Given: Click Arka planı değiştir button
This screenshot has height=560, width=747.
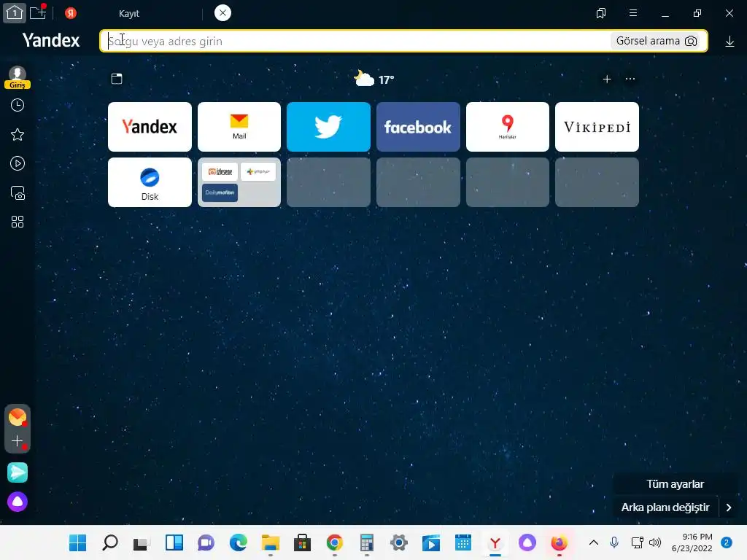Looking at the screenshot, I should point(665,507).
